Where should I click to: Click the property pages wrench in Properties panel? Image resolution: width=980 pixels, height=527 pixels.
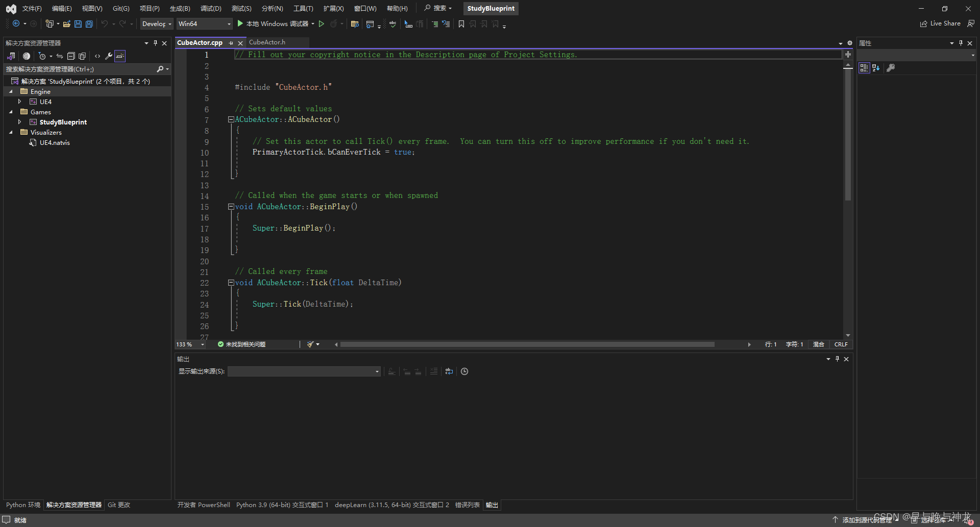[x=891, y=68]
